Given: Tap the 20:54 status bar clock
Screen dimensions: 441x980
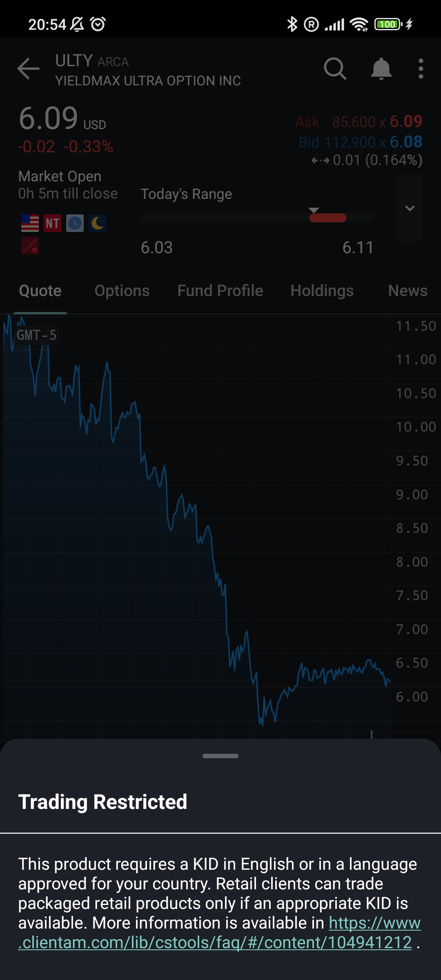Looking at the screenshot, I should coord(47,24).
